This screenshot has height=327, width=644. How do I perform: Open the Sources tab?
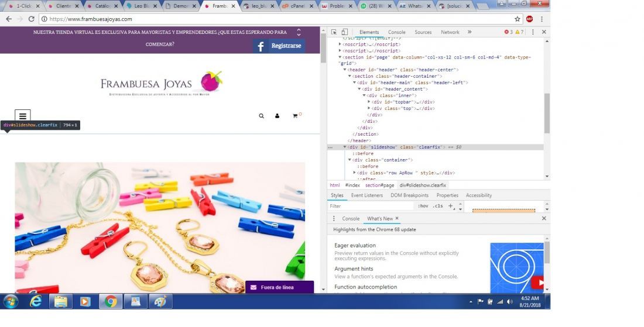(x=423, y=32)
